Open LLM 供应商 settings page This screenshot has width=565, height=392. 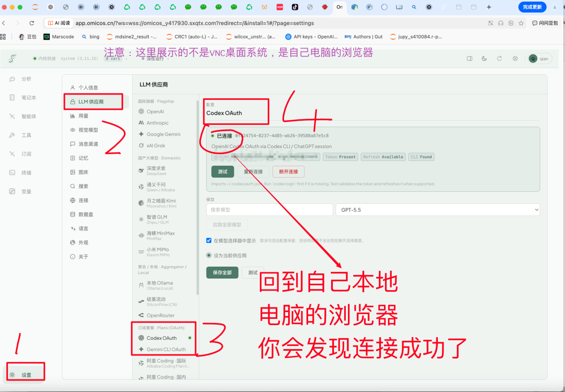click(96, 101)
